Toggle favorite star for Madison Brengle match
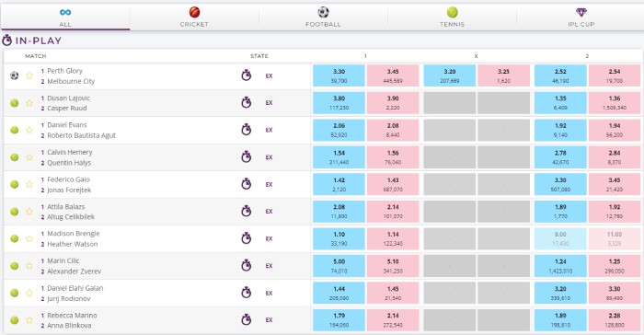This screenshot has height=335, width=644. [29, 238]
